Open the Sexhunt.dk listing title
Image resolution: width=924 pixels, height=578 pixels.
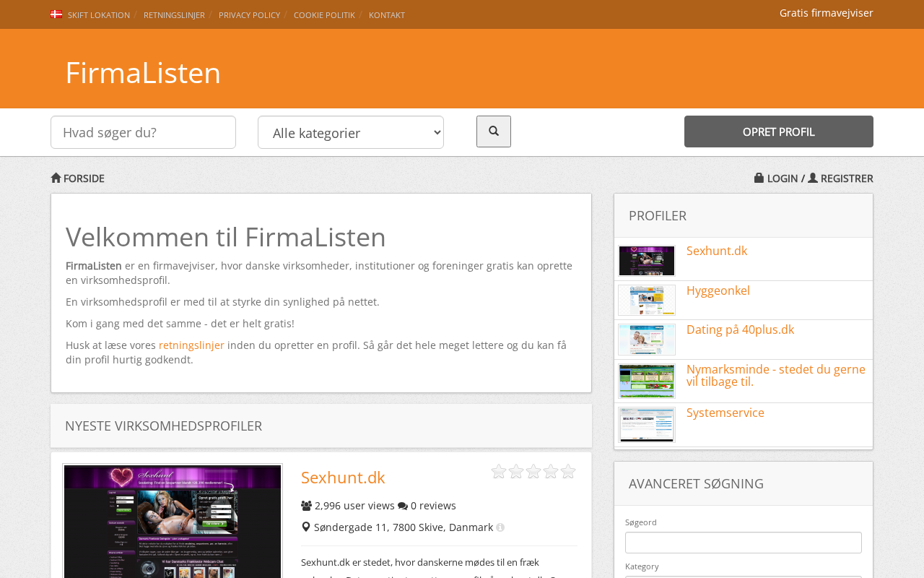(343, 478)
